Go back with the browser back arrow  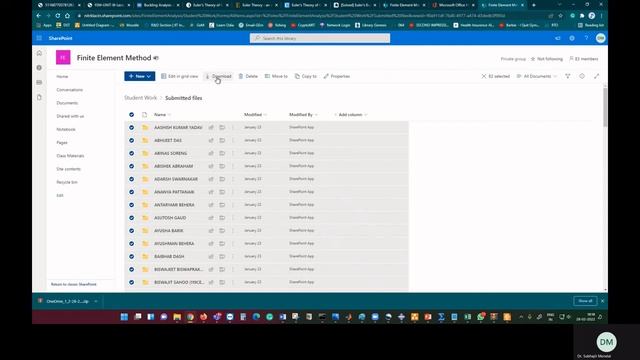point(38,16)
